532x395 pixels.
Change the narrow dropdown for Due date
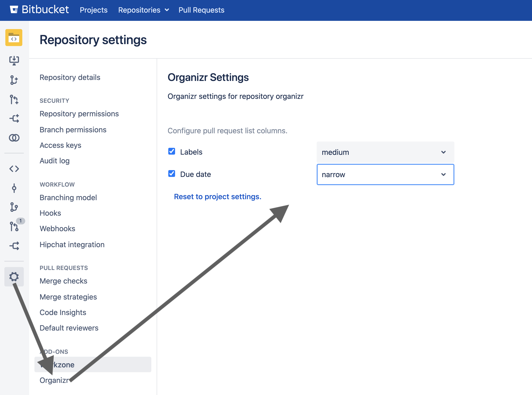point(385,174)
